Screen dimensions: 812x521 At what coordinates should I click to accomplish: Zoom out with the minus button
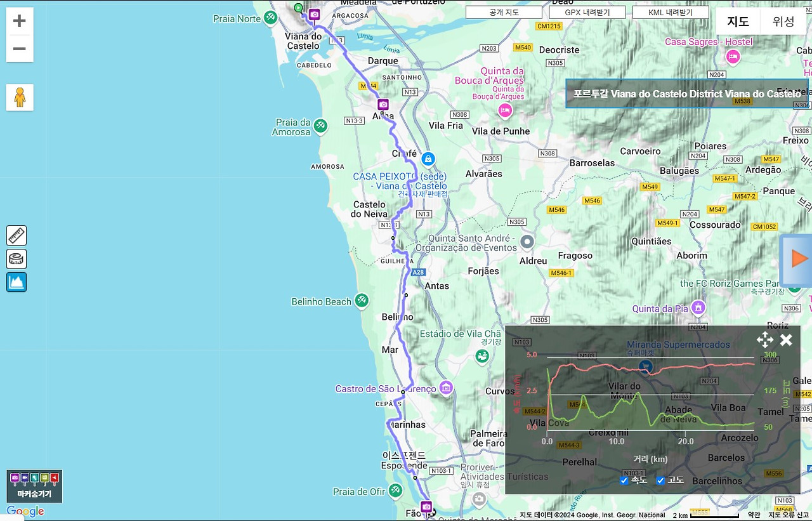pos(20,49)
